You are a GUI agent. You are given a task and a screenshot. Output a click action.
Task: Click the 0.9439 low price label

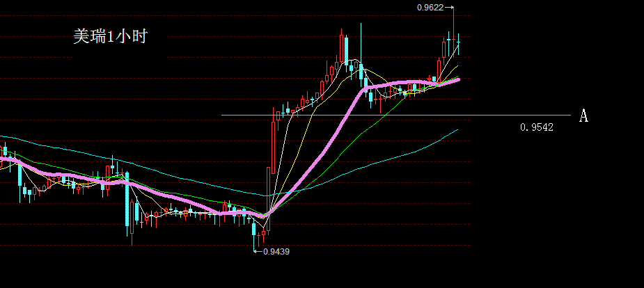[276, 252]
